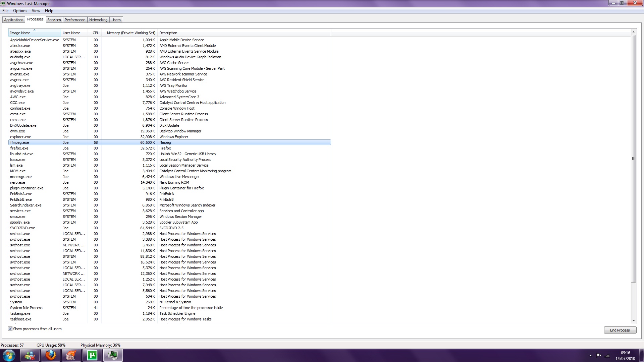Select the nero.exe process
Image resolution: width=644 pixels, height=362 pixels.
[x=169, y=182]
